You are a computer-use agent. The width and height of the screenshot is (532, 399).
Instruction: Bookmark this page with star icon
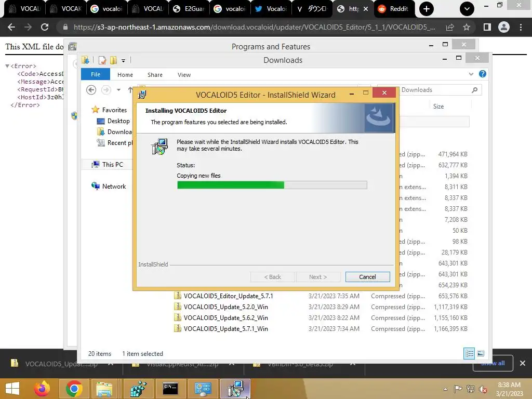467,27
